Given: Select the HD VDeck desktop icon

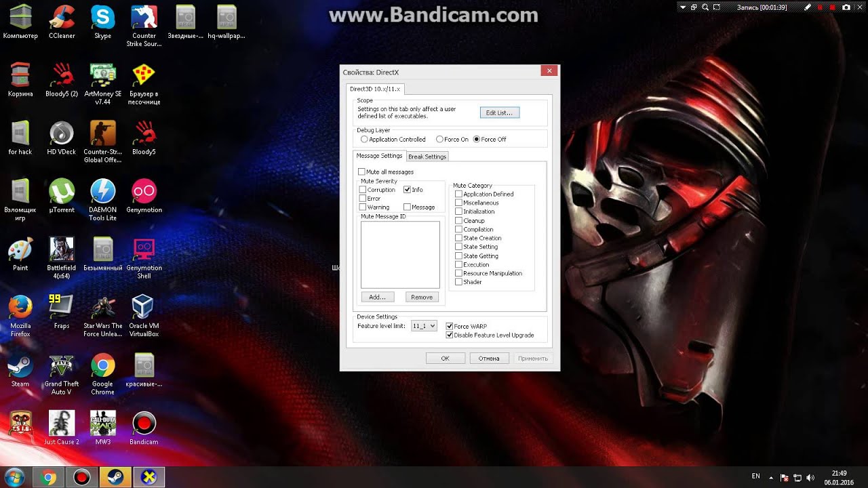Looking at the screenshot, I should pos(62,138).
